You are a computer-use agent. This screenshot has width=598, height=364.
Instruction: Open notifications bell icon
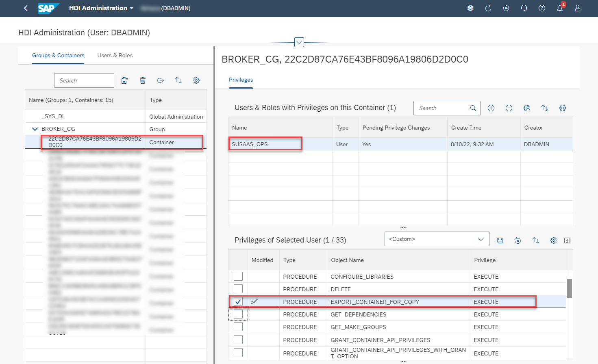coord(560,8)
